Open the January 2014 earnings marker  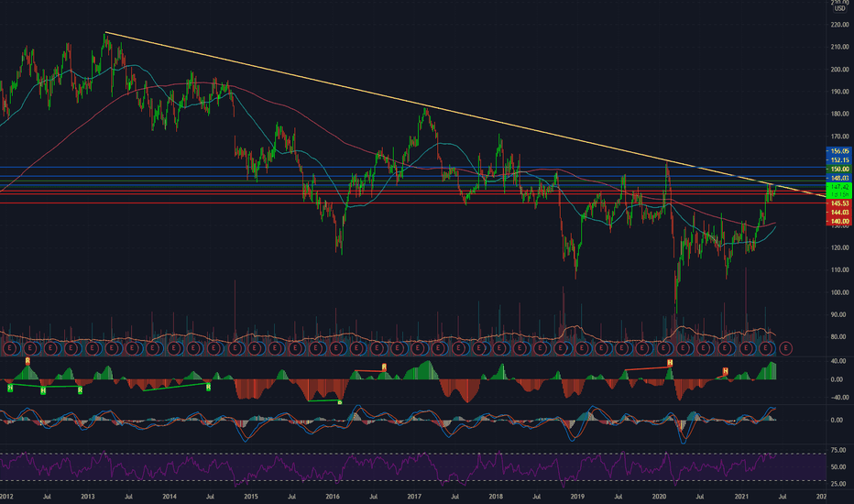[173, 347]
